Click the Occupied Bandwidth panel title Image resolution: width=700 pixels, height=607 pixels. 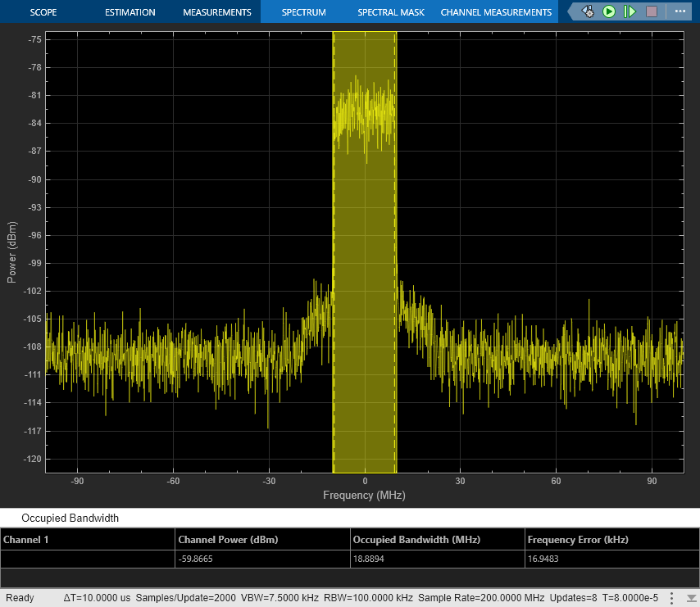(70, 518)
